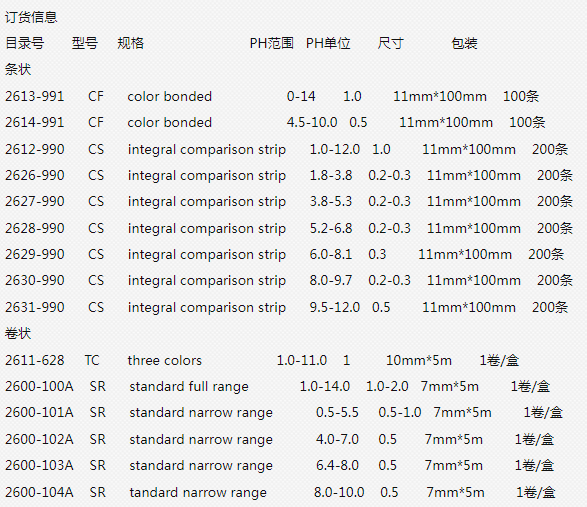
Task: Select the 卷状 section label
Action: coord(18,333)
